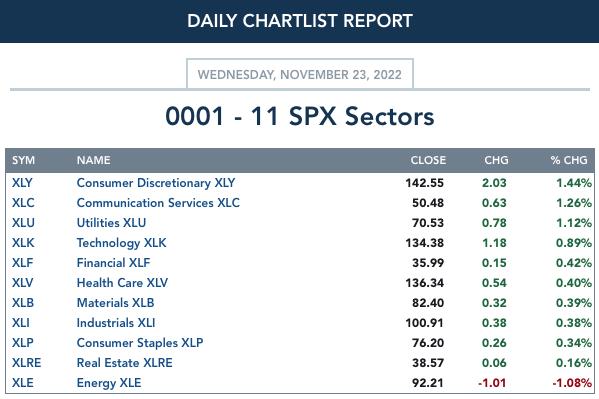
Task: Sort table by SYM column header
Action: pos(23,160)
